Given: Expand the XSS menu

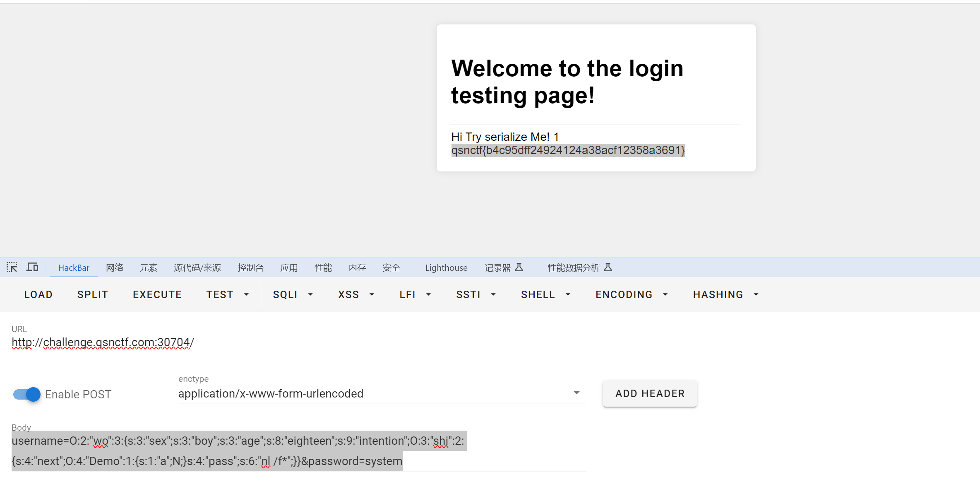Looking at the screenshot, I should click(x=356, y=294).
